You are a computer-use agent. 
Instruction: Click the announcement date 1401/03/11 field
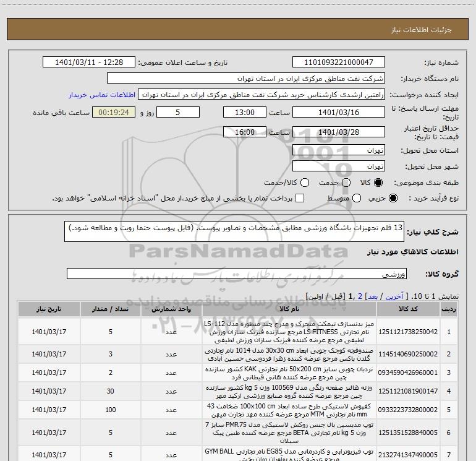(89, 62)
